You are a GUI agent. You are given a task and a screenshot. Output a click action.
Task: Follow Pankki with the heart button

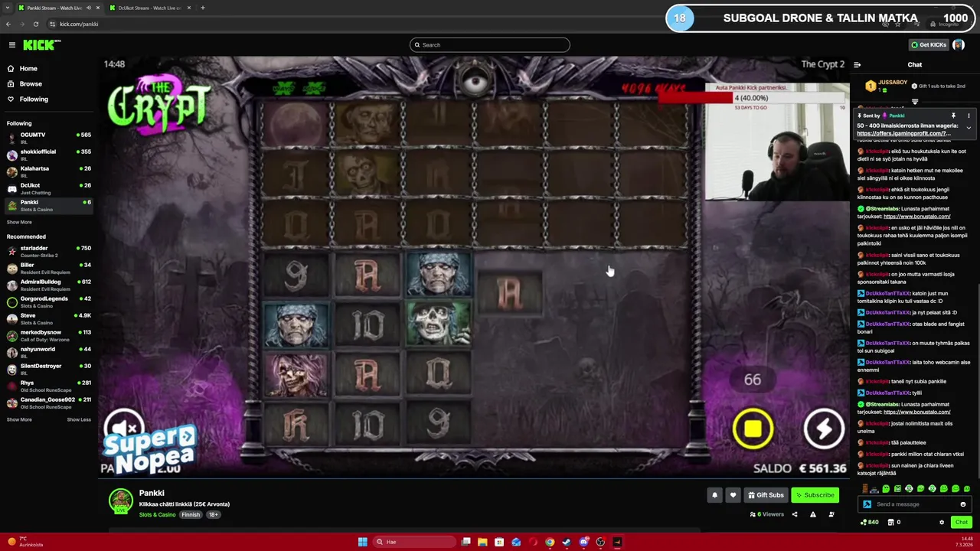[733, 495]
